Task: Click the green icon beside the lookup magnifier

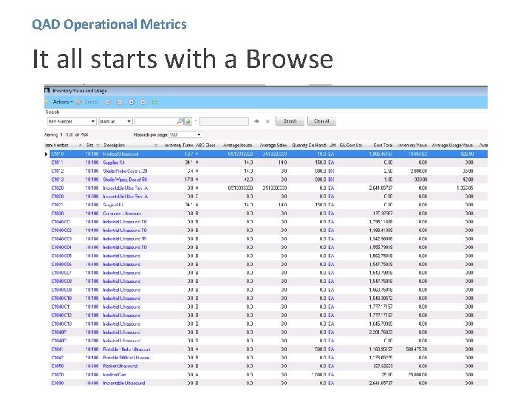Action: coord(188,121)
